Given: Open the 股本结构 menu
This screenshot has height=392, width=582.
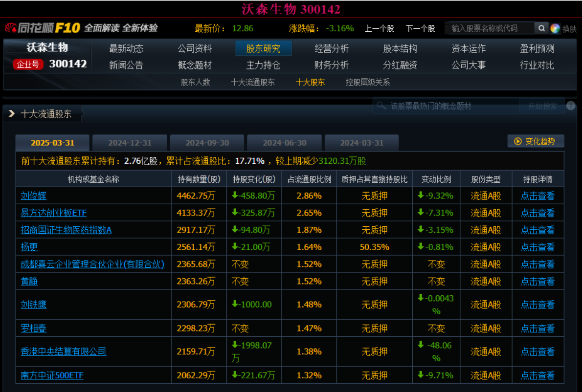Looking at the screenshot, I should [400, 48].
